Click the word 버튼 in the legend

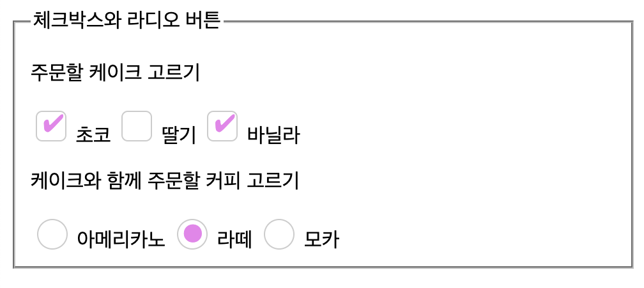pos(202,21)
